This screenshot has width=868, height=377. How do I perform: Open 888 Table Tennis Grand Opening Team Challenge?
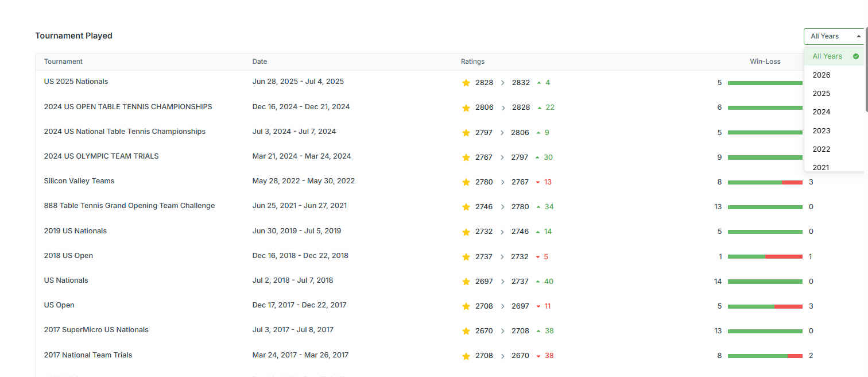point(129,206)
